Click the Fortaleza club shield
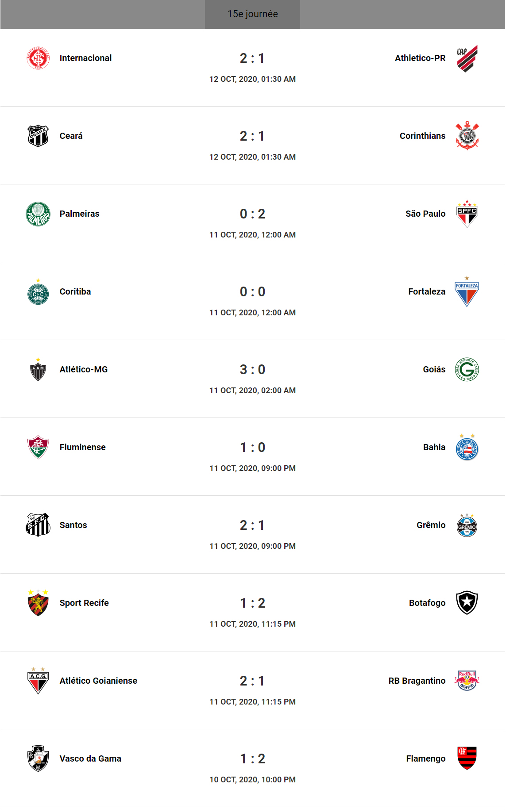This screenshot has height=812, width=506. 467,292
